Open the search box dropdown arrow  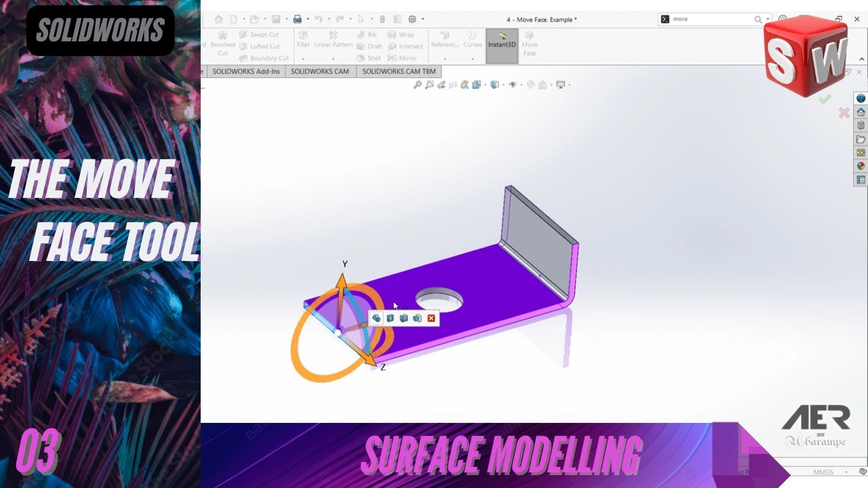767,20
